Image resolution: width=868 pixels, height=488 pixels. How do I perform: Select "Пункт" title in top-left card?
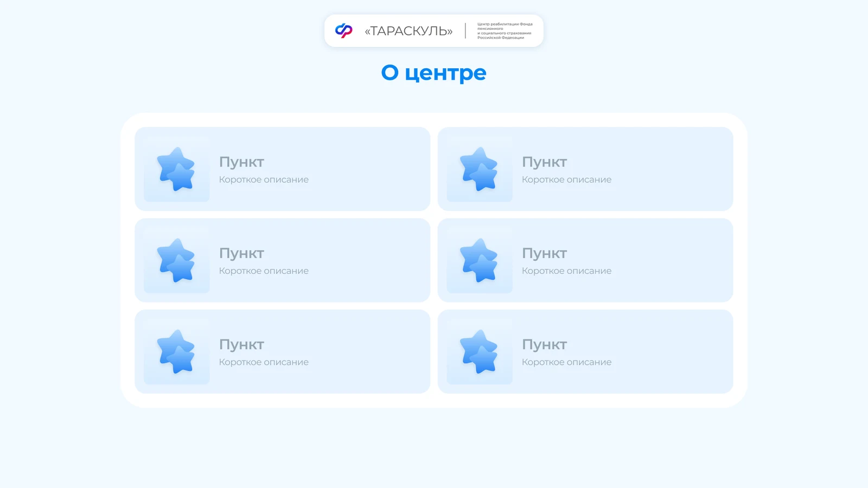point(241,162)
